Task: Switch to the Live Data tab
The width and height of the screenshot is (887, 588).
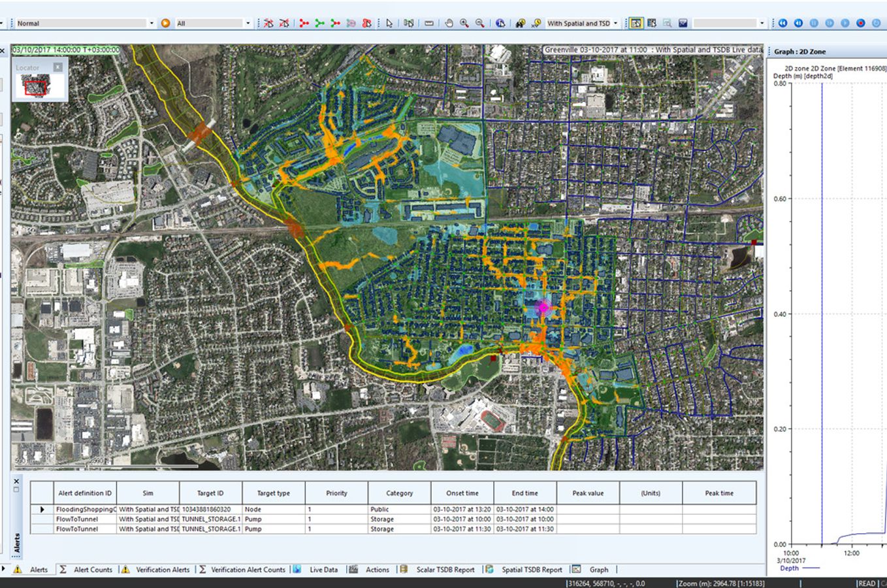Action: tap(323, 570)
